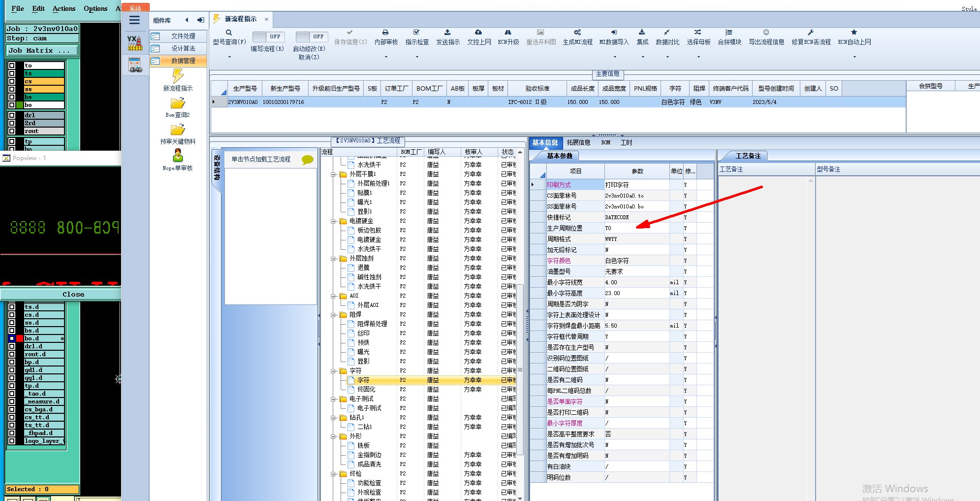Open Nope单审核 user icon

(178, 156)
